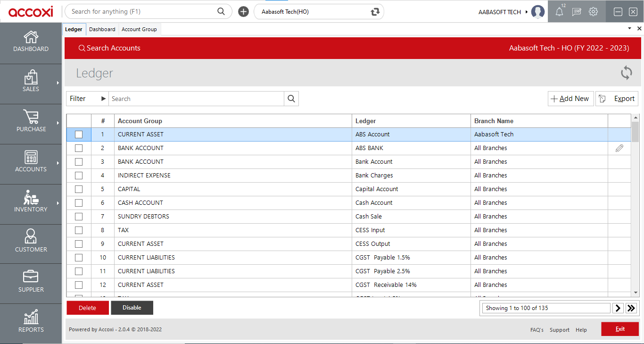Open the Help link

581,330
